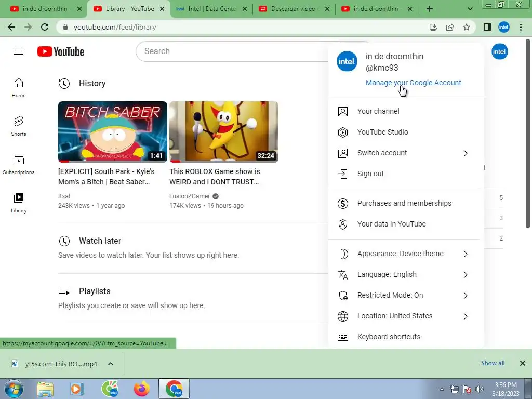
Task: Open Subscriptions in the sidebar
Action: [x=19, y=165]
